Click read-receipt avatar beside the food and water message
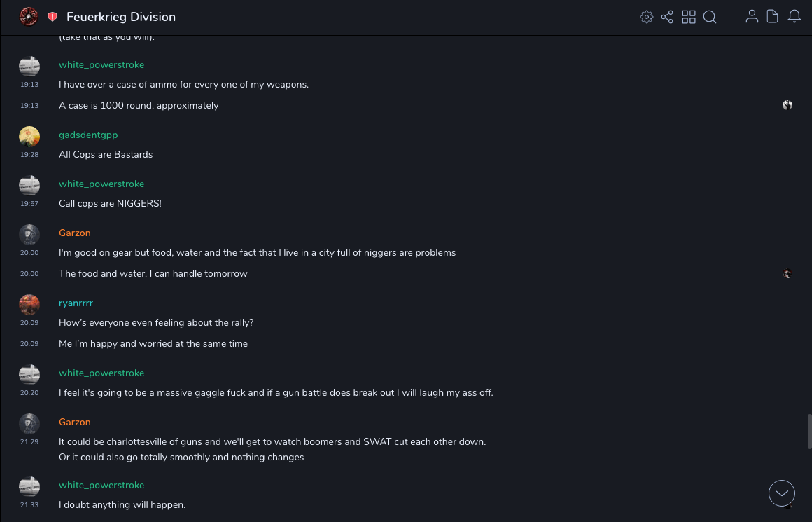 tap(787, 273)
